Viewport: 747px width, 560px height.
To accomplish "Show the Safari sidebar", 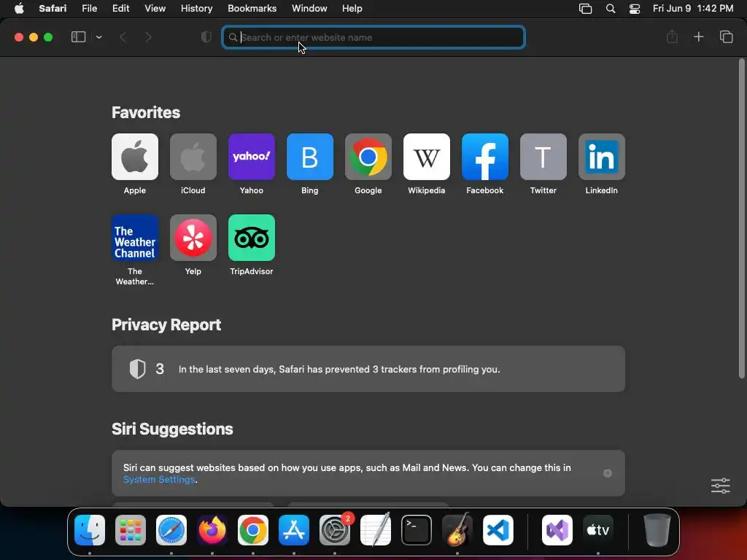I will [x=78, y=37].
